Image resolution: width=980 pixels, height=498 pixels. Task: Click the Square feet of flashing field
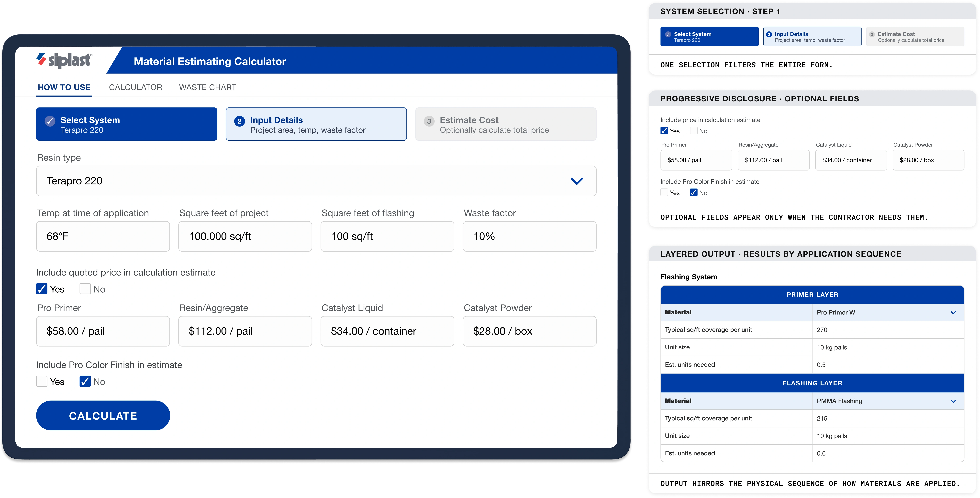(x=387, y=236)
